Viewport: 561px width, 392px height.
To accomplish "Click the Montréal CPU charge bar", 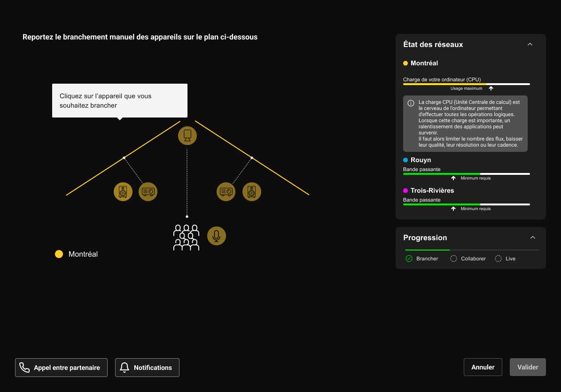I will 466,84.
